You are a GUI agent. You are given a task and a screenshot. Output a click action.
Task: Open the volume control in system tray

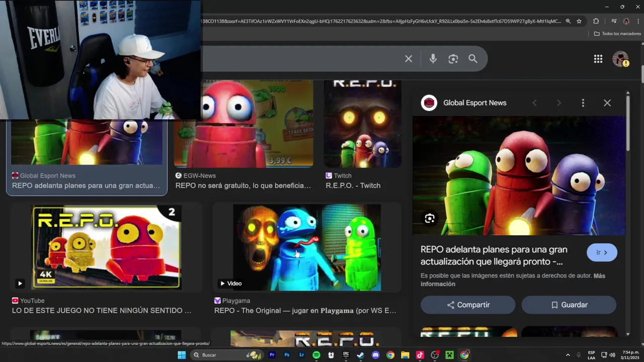tap(612, 355)
